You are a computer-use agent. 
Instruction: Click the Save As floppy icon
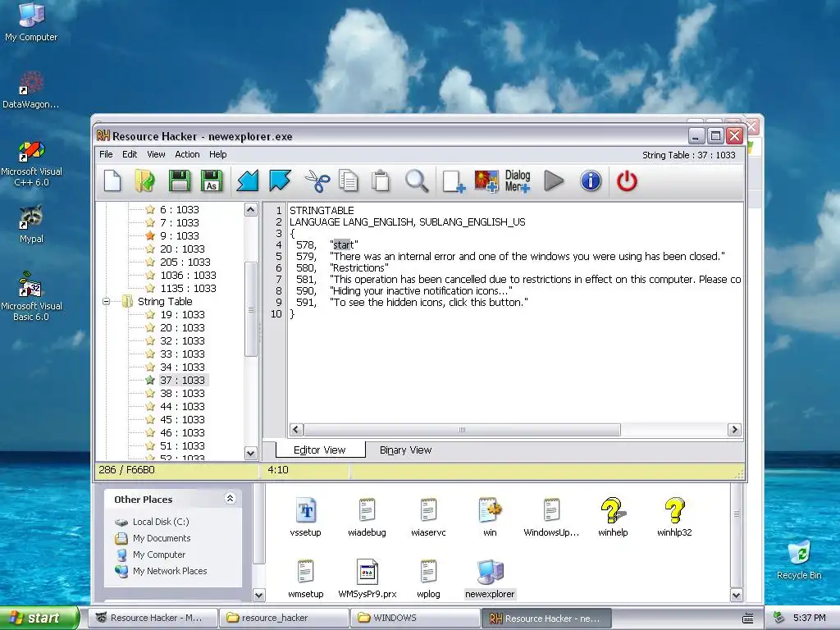click(x=212, y=181)
